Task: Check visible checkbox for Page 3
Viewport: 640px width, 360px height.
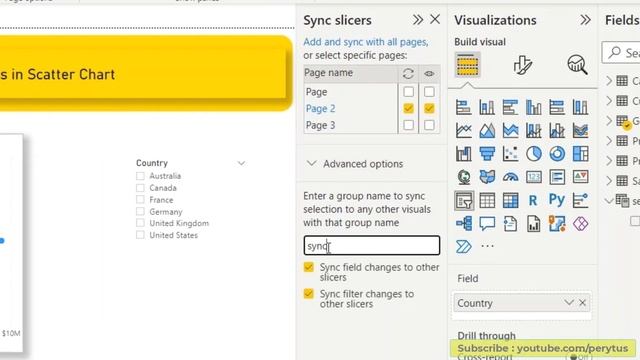Action: coord(429,125)
